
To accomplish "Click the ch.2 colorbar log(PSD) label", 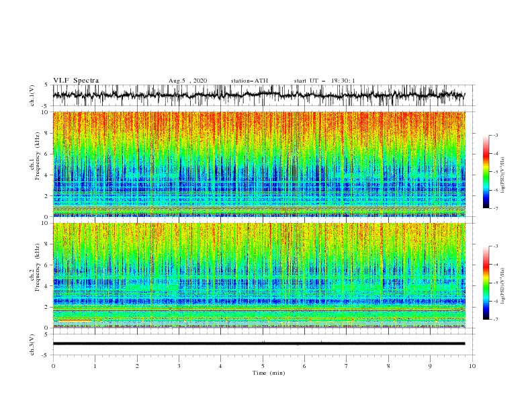I will 502,285.
